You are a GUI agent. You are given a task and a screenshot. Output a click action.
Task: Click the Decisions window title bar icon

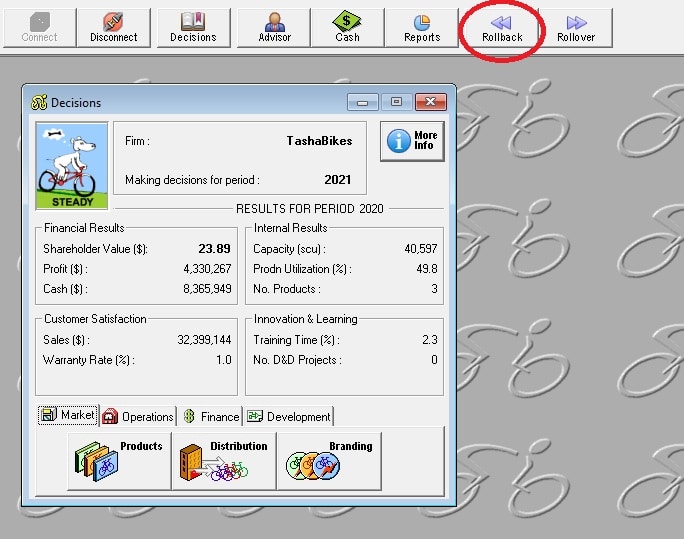pos(40,103)
